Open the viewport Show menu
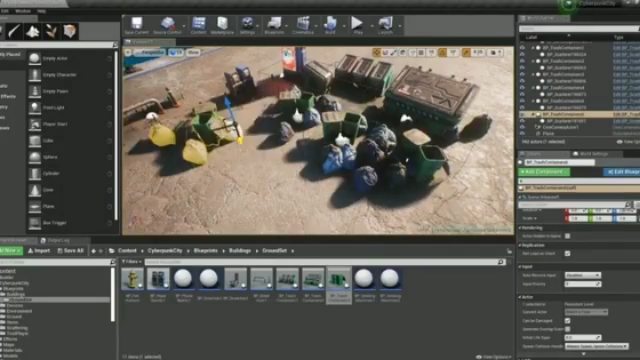 pos(193,52)
